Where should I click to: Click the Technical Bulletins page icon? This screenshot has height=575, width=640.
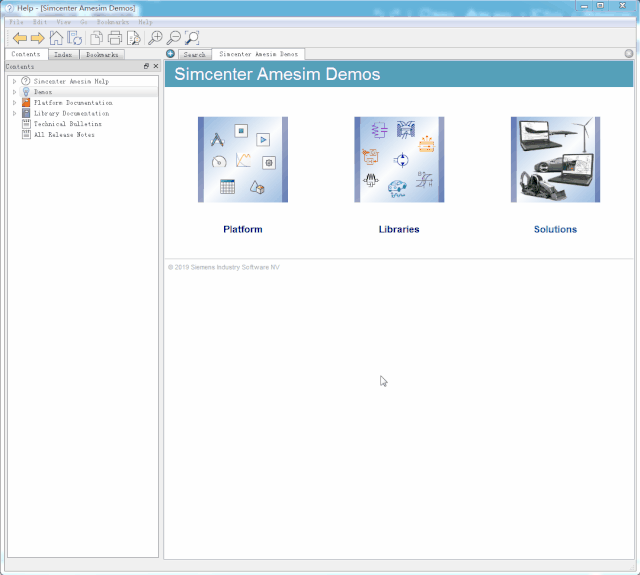26,123
